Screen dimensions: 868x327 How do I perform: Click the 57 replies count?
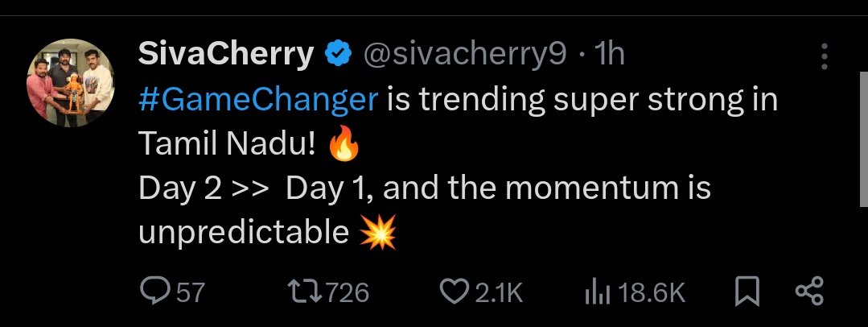click(191, 292)
